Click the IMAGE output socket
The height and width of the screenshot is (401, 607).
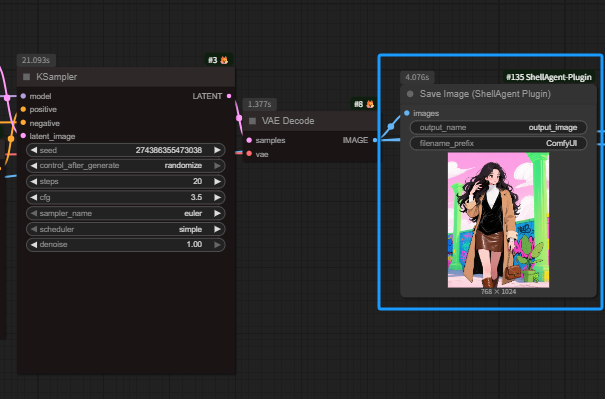(x=376, y=141)
